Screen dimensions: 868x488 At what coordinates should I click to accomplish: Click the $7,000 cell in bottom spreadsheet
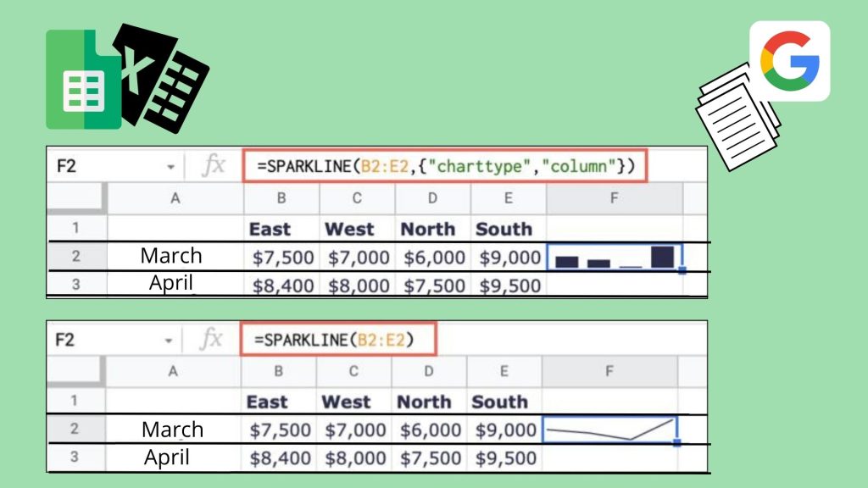coord(353,430)
